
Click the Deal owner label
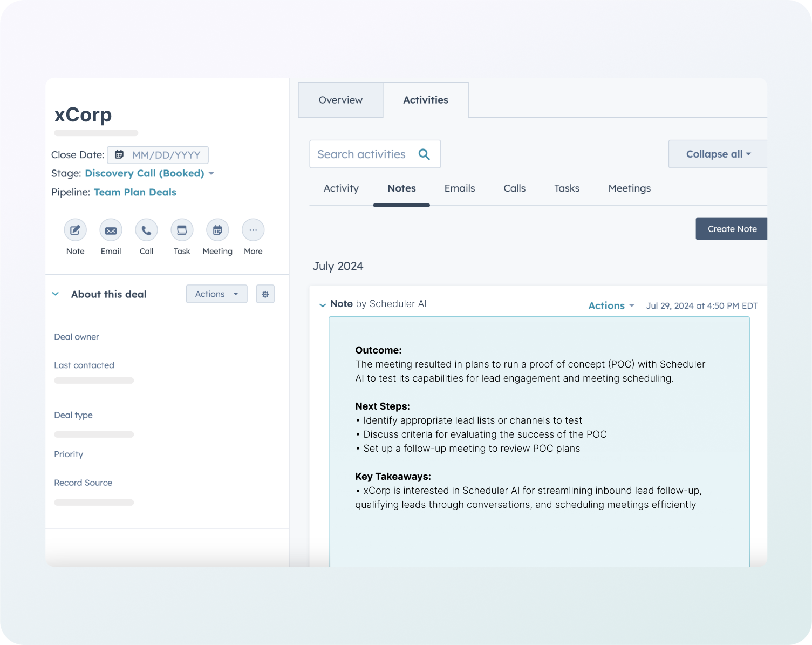[77, 337]
